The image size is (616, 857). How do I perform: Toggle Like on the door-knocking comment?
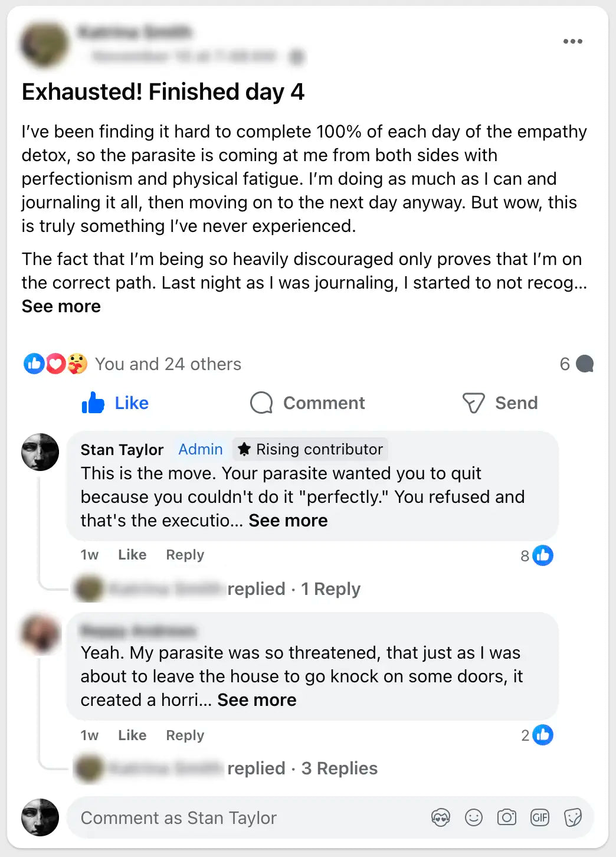132,735
